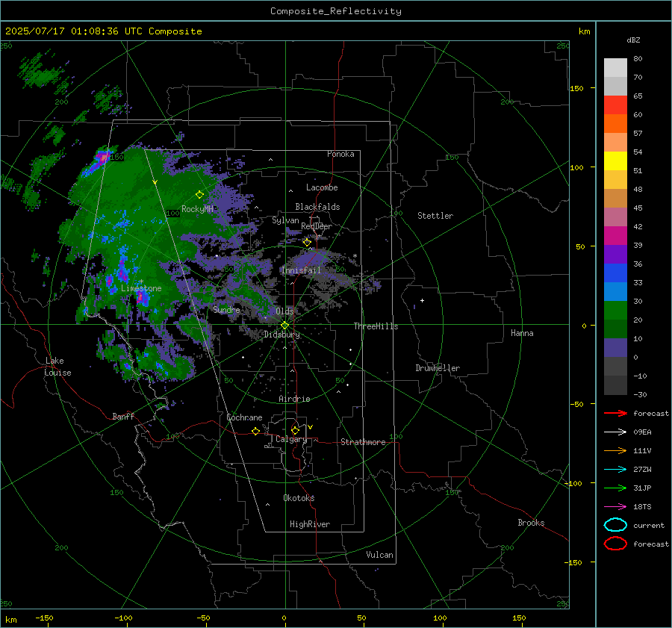
Task: Click the Blackfalds town label
Action: [317, 207]
